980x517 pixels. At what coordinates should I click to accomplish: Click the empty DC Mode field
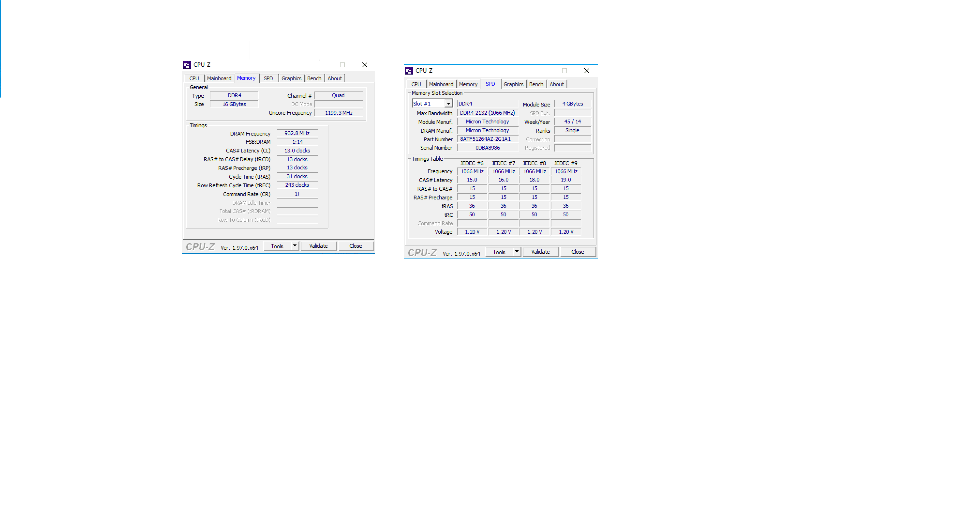click(x=339, y=104)
